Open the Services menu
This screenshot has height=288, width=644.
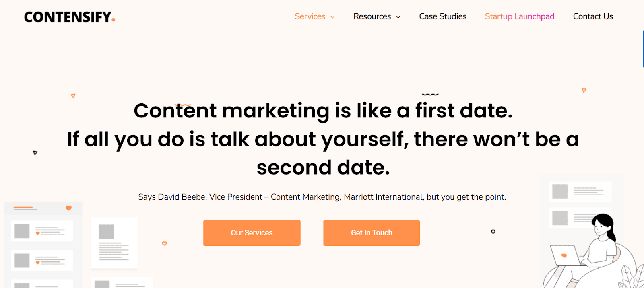click(x=310, y=16)
